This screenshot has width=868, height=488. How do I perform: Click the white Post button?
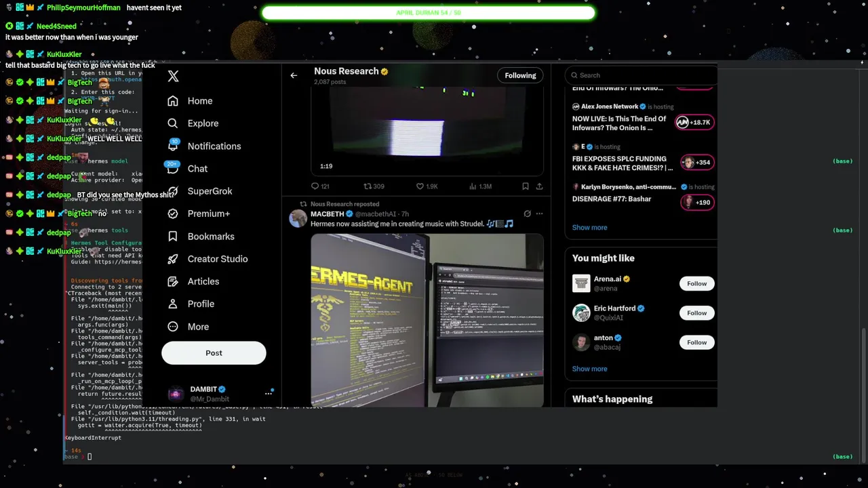click(x=214, y=352)
